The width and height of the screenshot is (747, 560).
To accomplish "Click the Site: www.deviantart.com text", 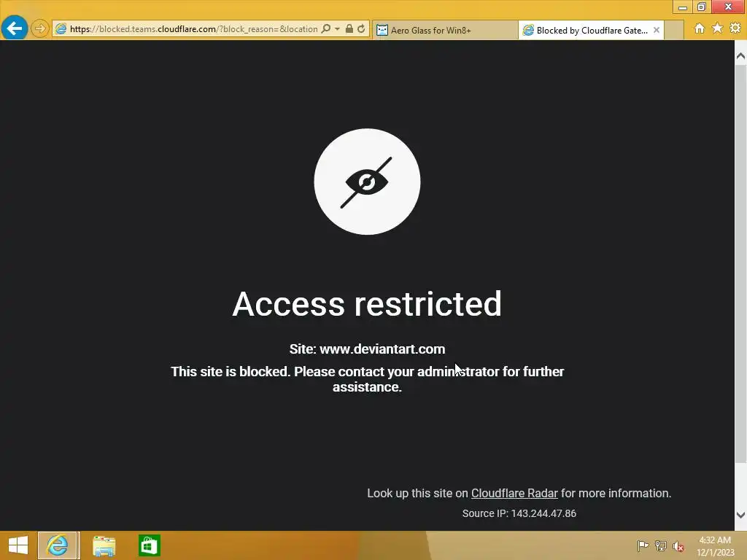I will [x=367, y=349].
